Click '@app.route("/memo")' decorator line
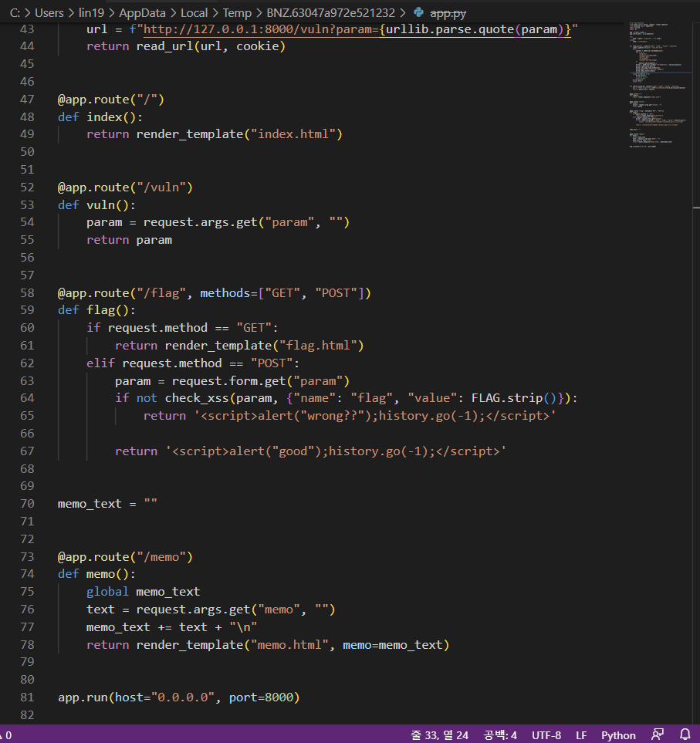Image resolution: width=700 pixels, height=743 pixels. pos(125,557)
